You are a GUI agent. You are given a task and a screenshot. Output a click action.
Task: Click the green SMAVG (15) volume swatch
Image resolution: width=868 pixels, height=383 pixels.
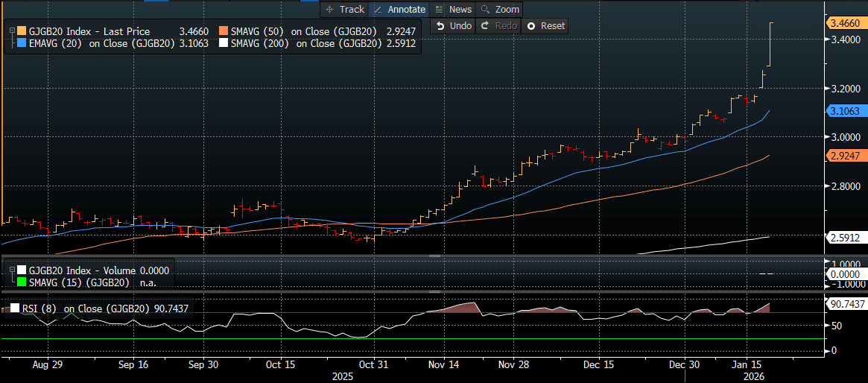click(x=22, y=282)
